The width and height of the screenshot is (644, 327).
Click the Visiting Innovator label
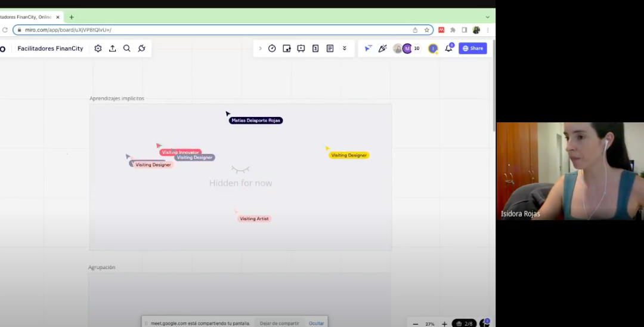point(180,152)
